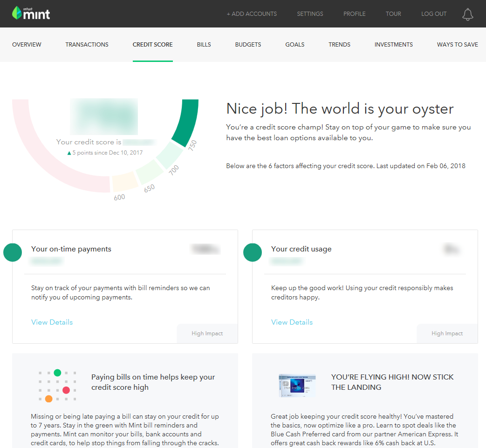
Task: Start the Tour
Action: (393, 14)
